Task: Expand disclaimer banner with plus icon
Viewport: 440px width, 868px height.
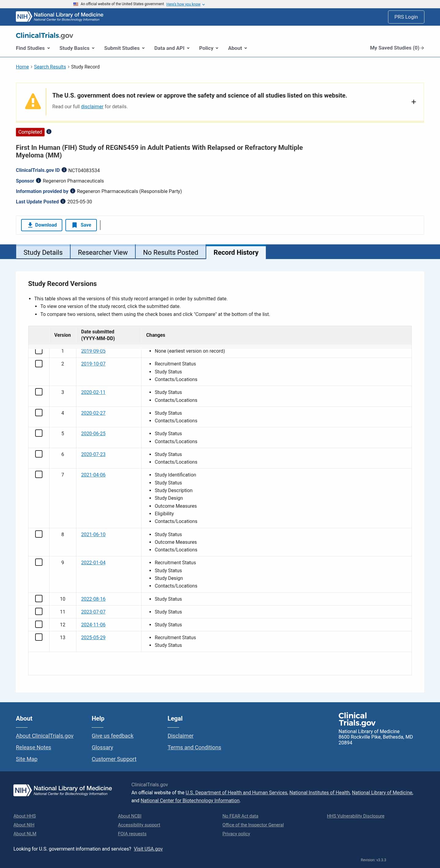Action: pyautogui.click(x=413, y=102)
